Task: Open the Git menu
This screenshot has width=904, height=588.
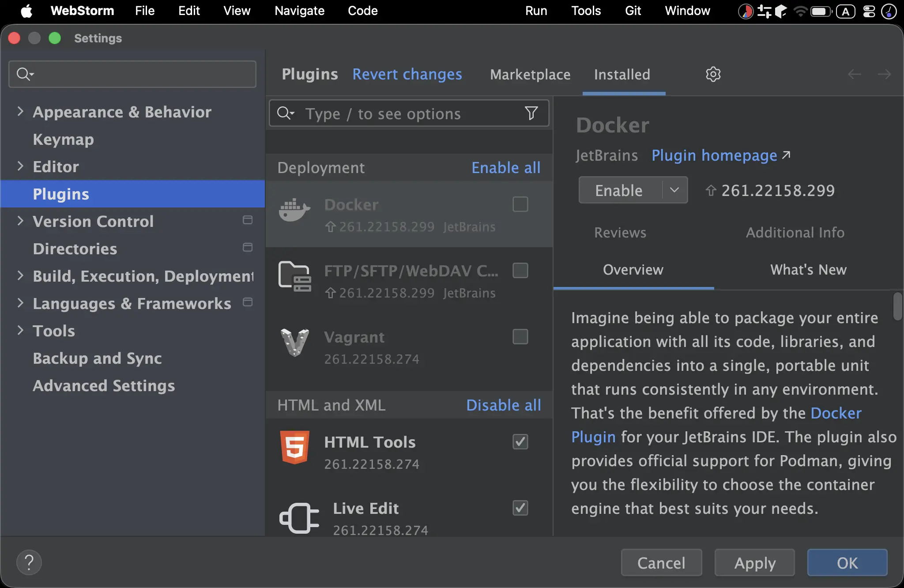Action: click(633, 11)
